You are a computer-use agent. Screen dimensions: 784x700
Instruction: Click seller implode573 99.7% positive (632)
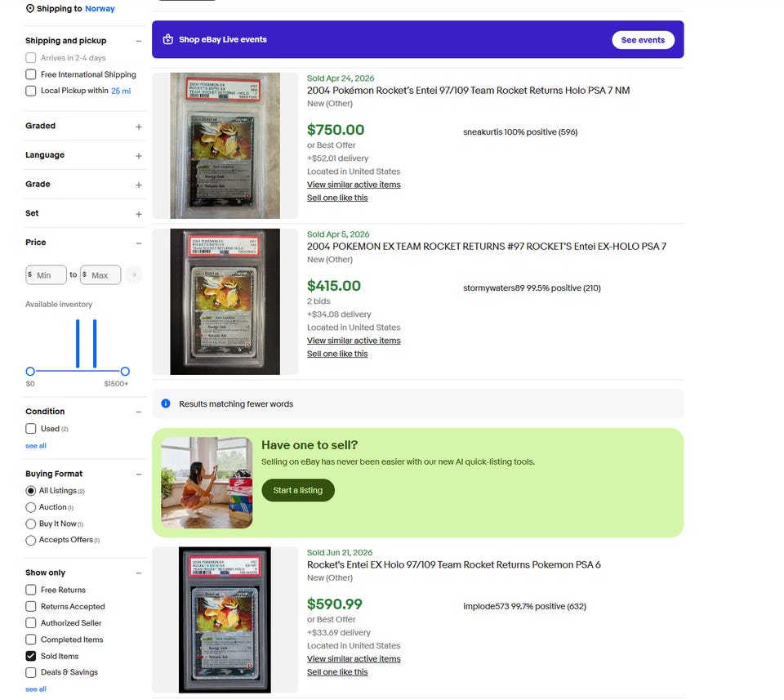point(524,606)
